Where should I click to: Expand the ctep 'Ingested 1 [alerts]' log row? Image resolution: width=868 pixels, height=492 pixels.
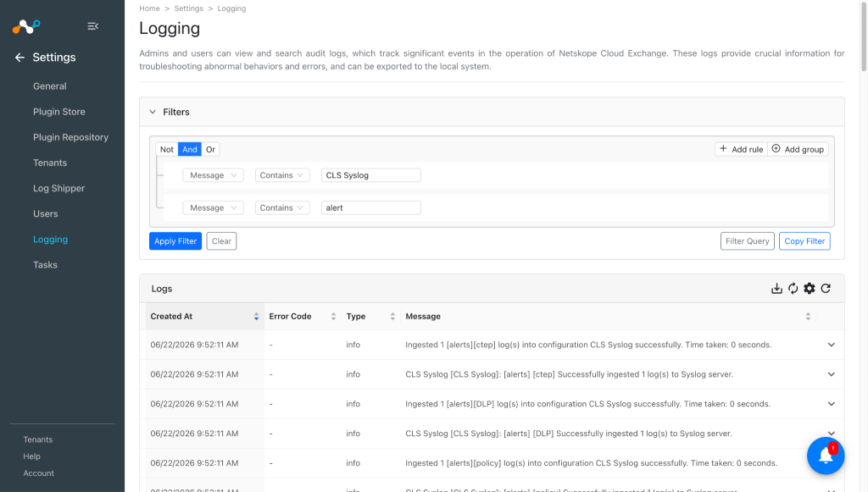[x=831, y=345]
